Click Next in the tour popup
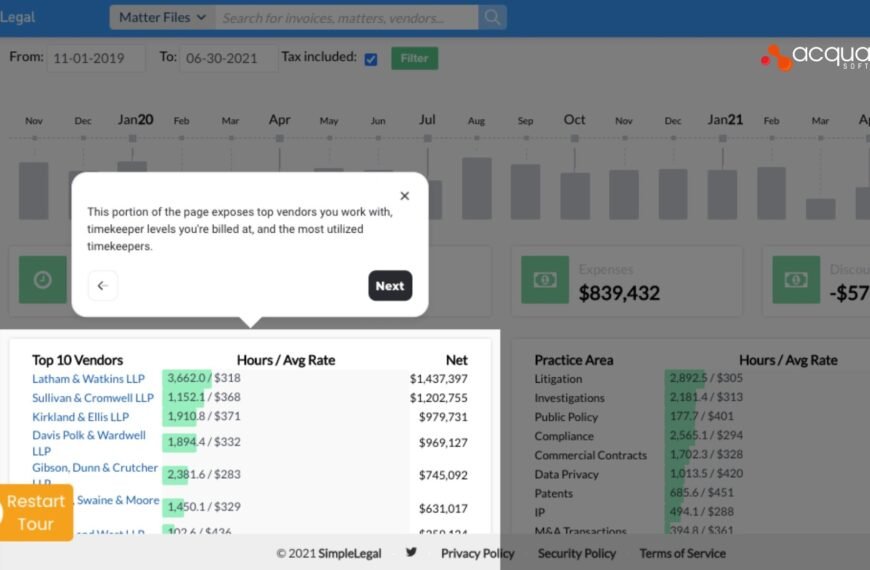This screenshot has width=870, height=570. pos(390,285)
